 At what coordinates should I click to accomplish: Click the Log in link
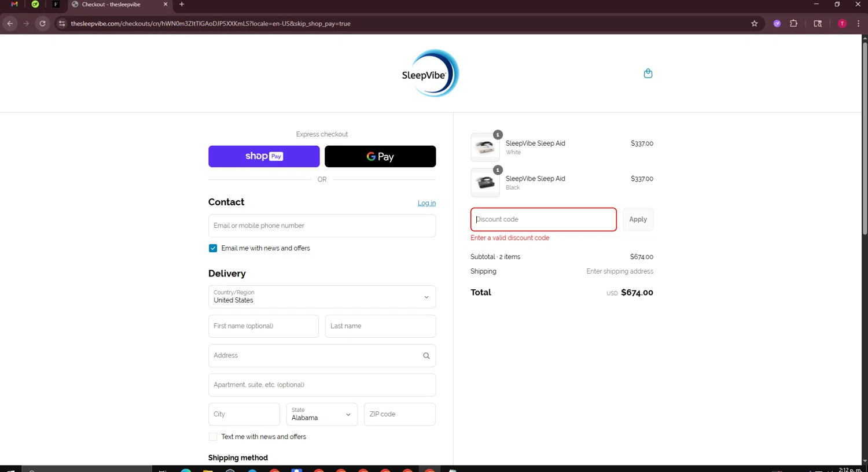point(427,203)
